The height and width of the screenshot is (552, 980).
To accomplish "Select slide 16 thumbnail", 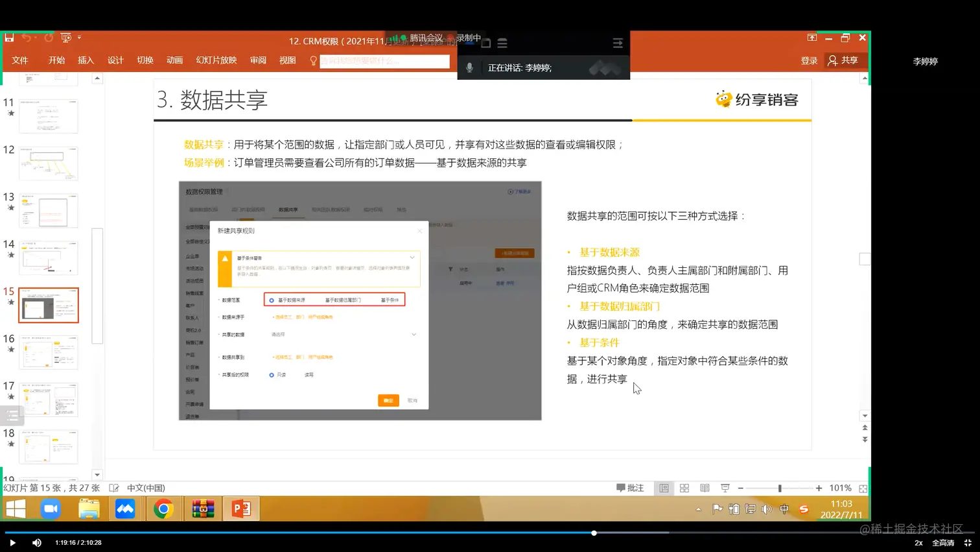I will click(x=49, y=352).
